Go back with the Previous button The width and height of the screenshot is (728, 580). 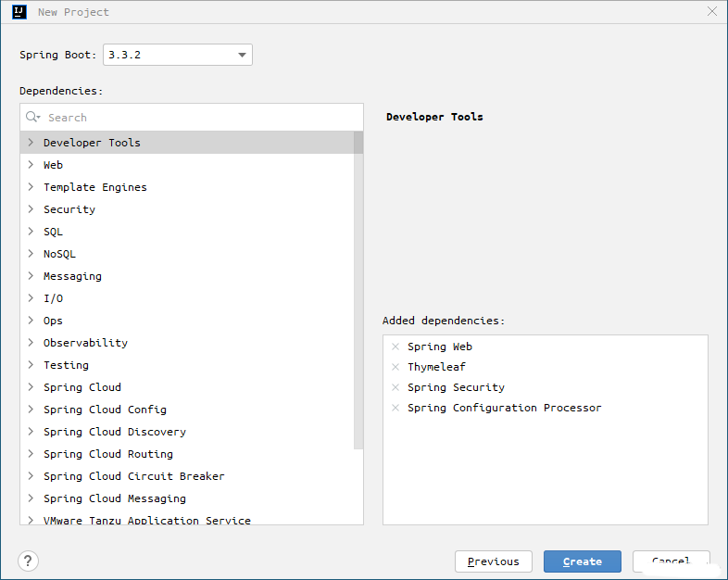[494, 561]
